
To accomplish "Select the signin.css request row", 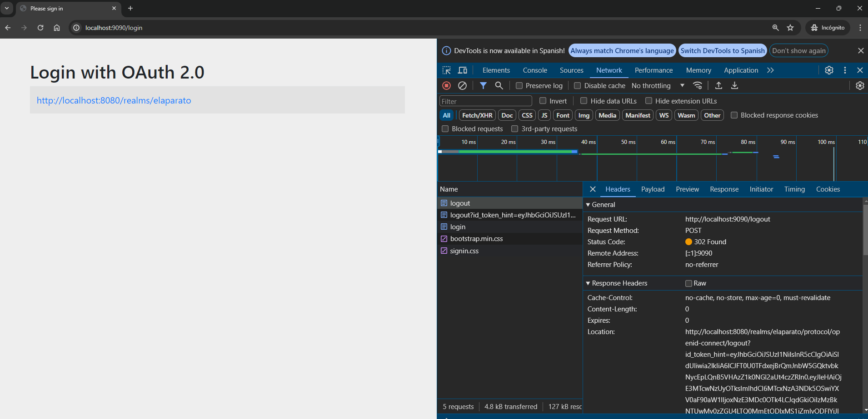I will (509, 251).
